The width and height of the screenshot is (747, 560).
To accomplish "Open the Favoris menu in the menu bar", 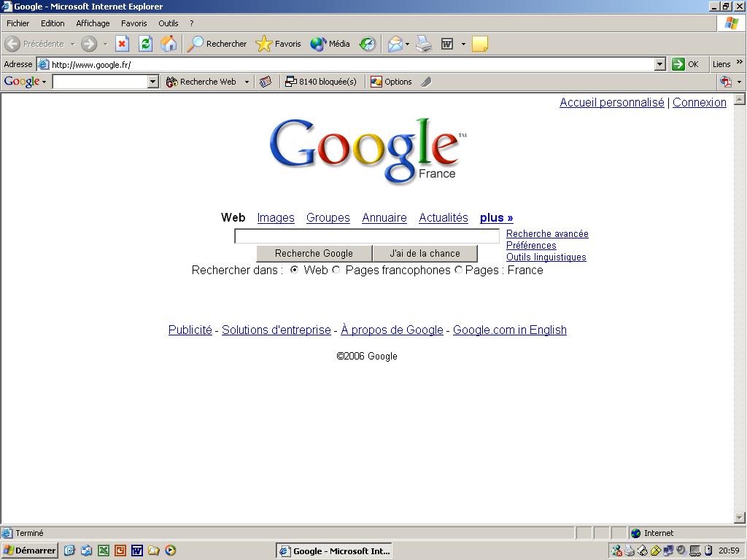I will pos(134,23).
